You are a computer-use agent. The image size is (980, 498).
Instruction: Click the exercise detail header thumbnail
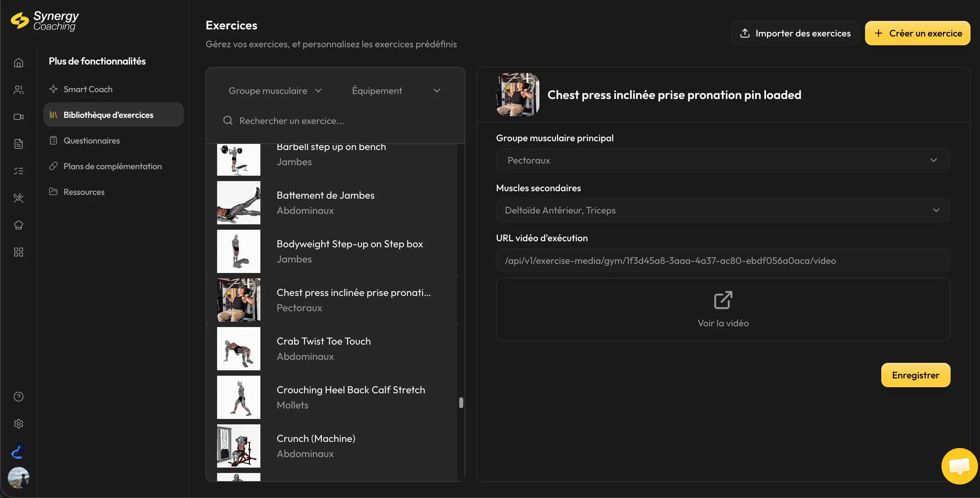pos(517,95)
